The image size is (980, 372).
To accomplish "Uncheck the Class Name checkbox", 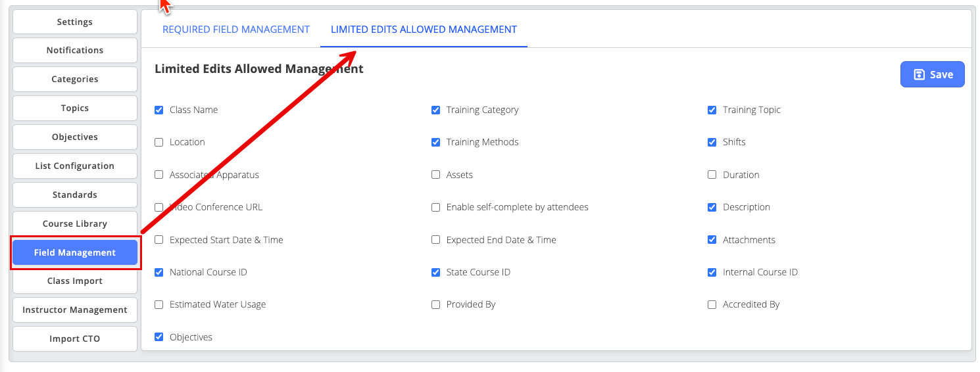I will 159,110.
